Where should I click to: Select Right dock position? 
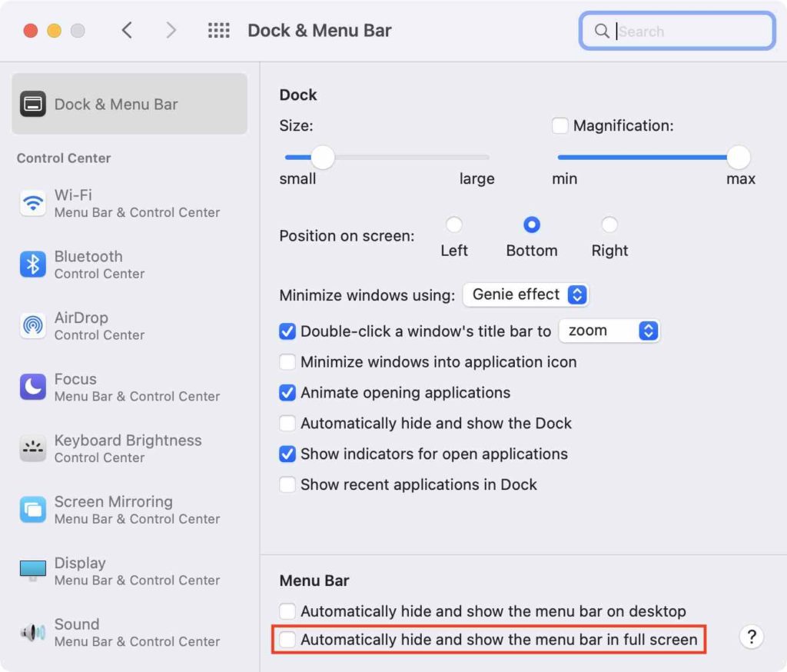(x=609, y=225)
